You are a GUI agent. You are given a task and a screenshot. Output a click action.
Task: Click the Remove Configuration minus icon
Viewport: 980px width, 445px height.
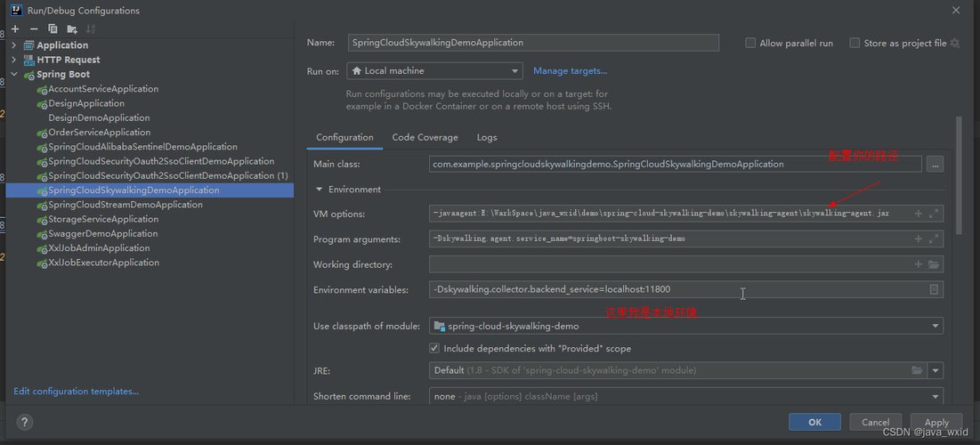tap(34, 29)
